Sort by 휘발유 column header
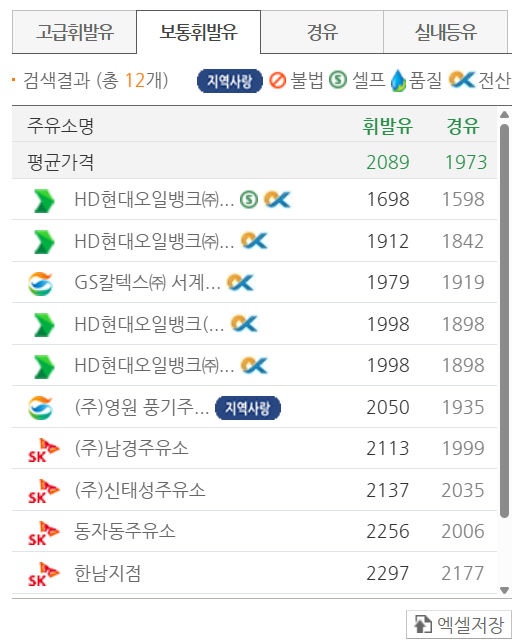This screenshot has height=644, width=521. coord(388,126)
